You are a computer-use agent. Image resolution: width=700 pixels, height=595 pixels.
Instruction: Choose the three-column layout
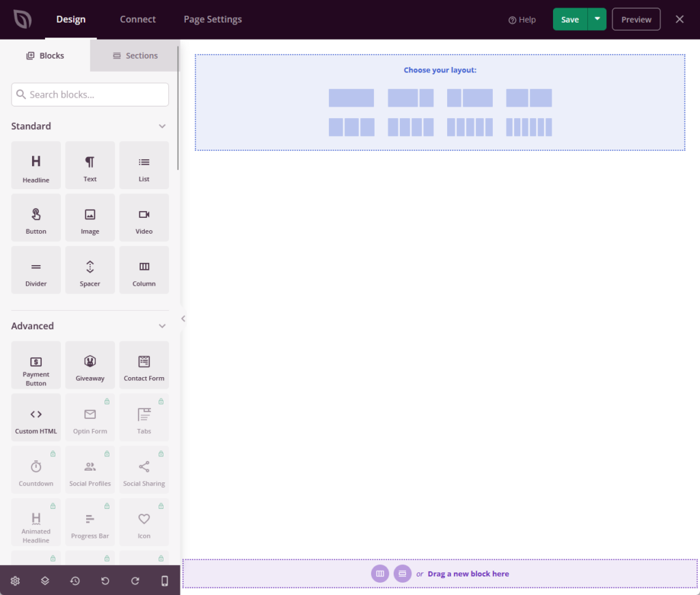tap(351, 127)
